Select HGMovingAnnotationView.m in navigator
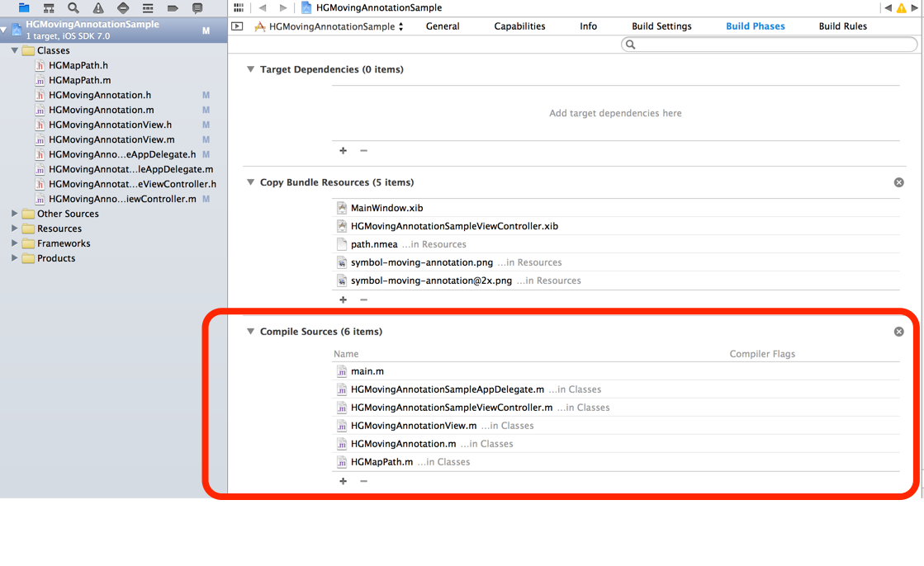Screen dimensions: 924x566 click(x=113, y=139)
